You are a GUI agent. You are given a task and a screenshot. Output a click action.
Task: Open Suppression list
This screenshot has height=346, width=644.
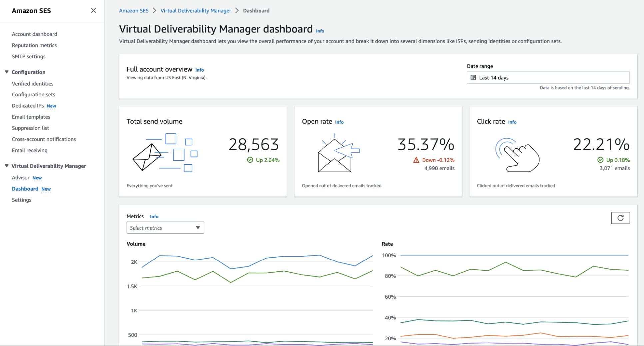pos(30,128)
